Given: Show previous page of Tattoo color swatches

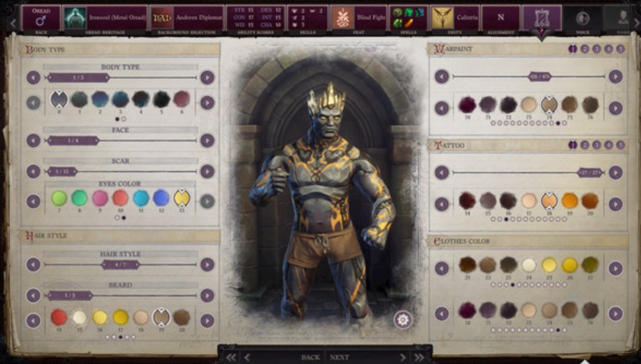Looking at the screenshot, I should coord(441,204).
